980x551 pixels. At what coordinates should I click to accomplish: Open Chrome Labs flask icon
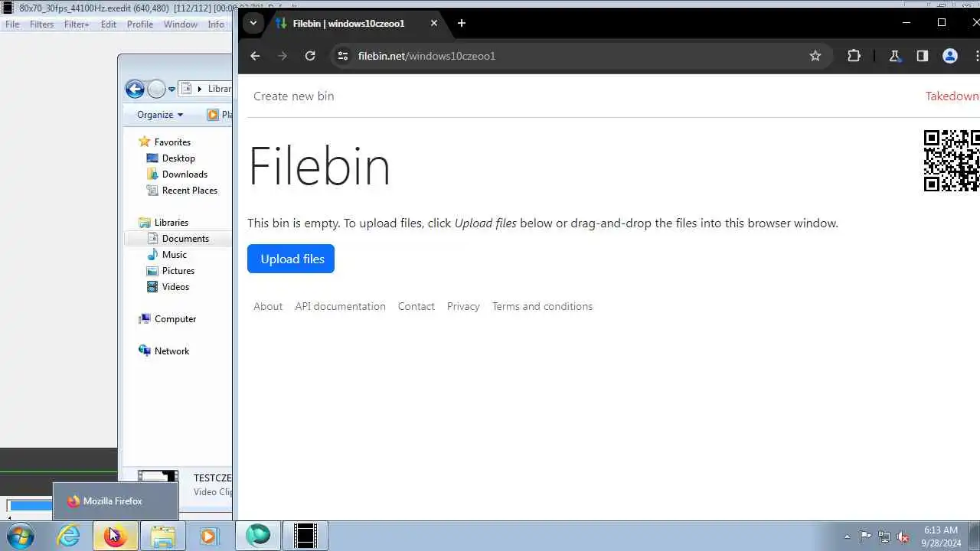click(894, 56)
